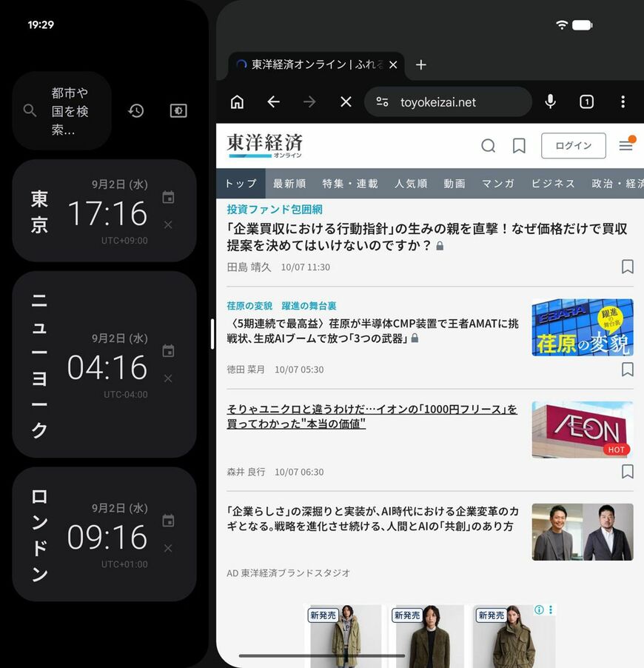Open the 荏原 半導体CMP装置 article headline

pos(372,331)
